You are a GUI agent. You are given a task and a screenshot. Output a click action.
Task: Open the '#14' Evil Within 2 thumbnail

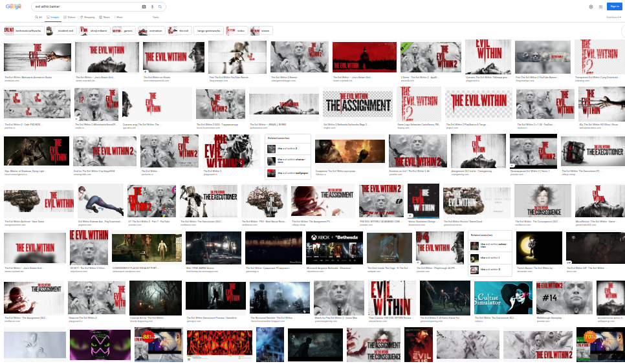564,298
